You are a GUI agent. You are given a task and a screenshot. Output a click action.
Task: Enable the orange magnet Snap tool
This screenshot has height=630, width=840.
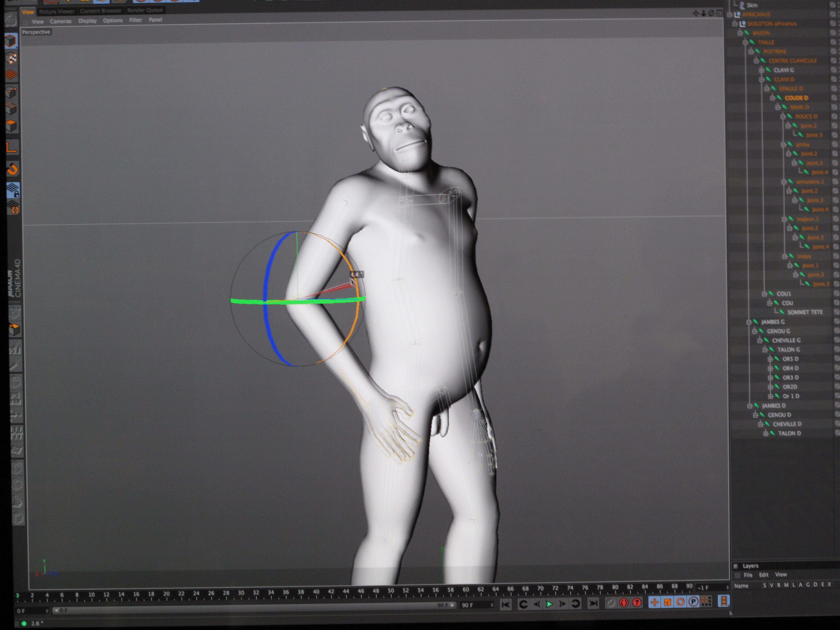(x=12, y=169)
